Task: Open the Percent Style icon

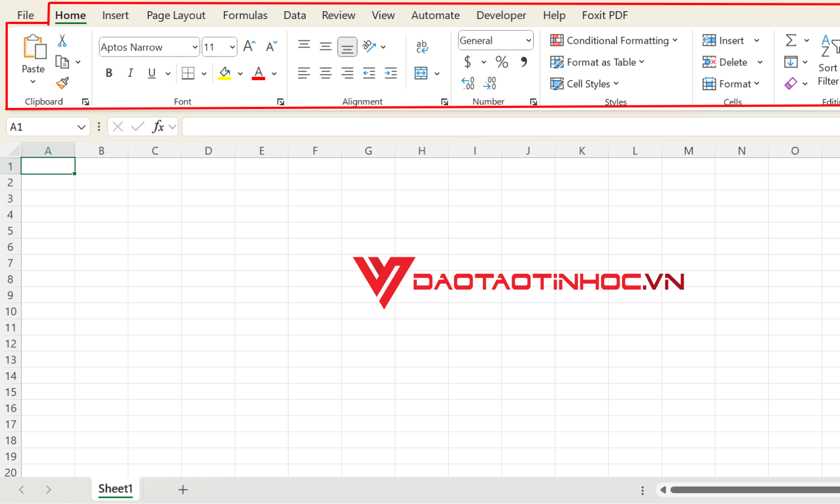Action: coord(502,62)
